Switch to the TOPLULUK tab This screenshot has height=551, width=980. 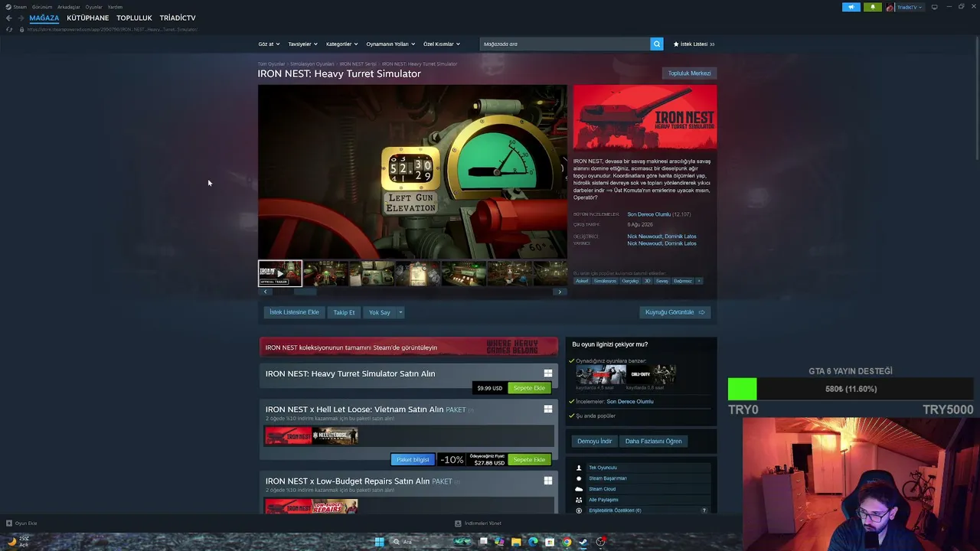click(x=134, y=18)
